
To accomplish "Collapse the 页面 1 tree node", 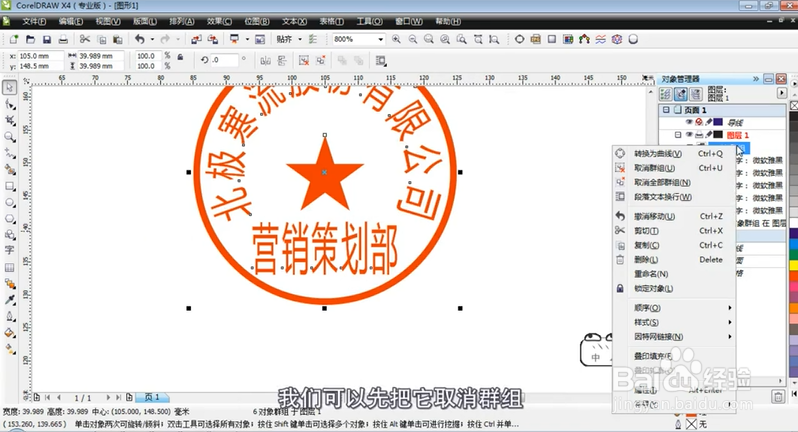I will pyautogui.click(x=666, y=110).
